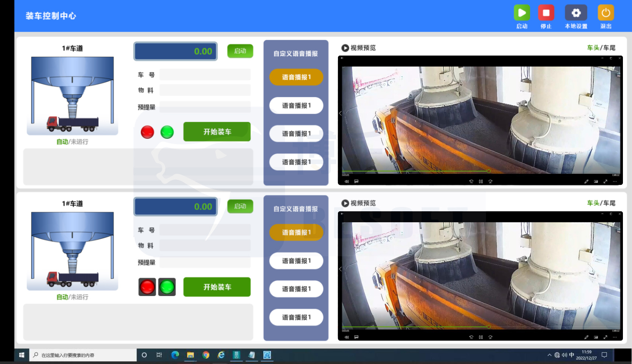Image resolution: width=632 pixels, height=364 pixels.
Task: Pause the top video preview
Action: [481, 181]
